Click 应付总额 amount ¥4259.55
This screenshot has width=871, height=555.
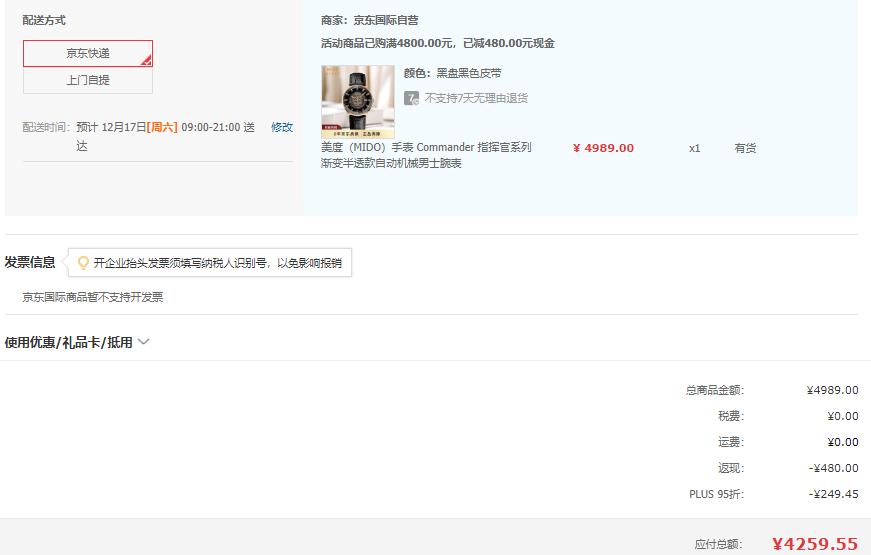[815, 544]
